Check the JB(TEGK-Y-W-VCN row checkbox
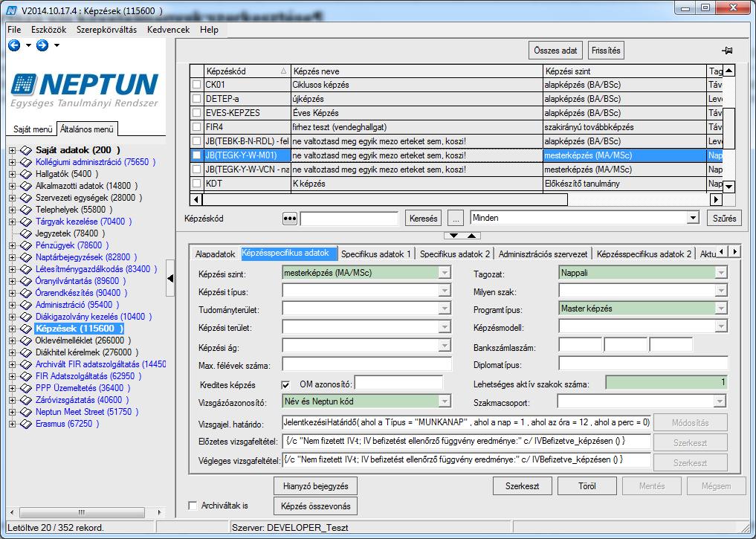Image resolution: width=756 pixels, height=539 pixels. tap(197, 170)
